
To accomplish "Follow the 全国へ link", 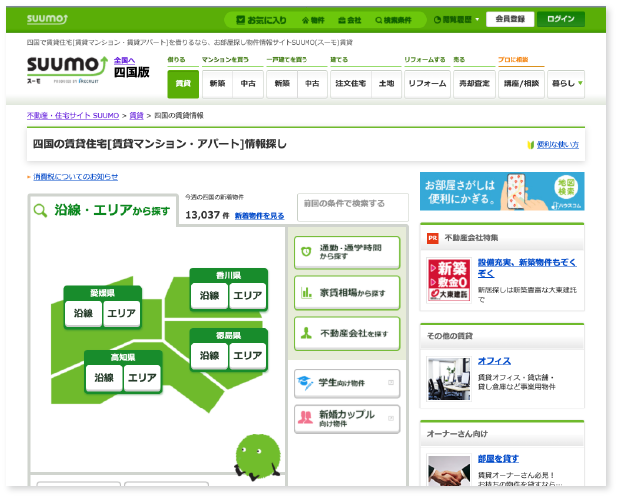I will click(x=124, y=60).
